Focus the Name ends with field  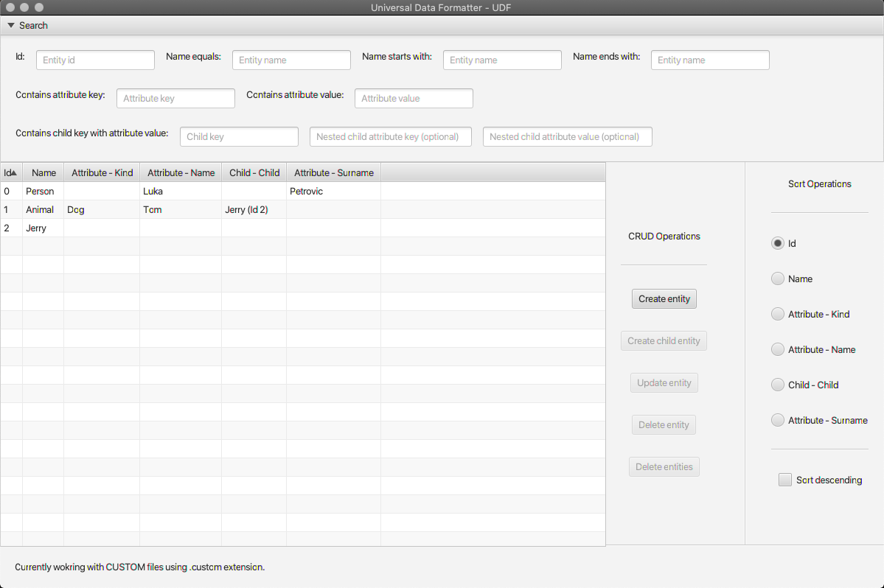click(710, 60)
